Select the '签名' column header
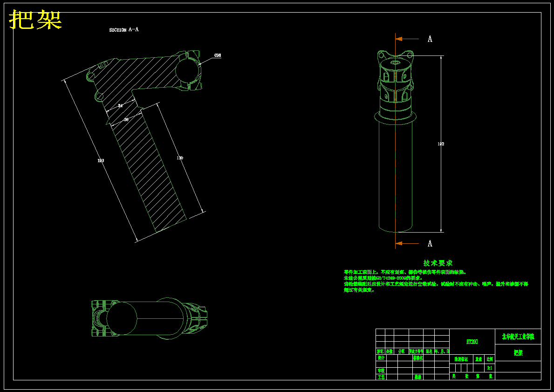This screenshot has width=554, height=392. [x=429, y=351]
